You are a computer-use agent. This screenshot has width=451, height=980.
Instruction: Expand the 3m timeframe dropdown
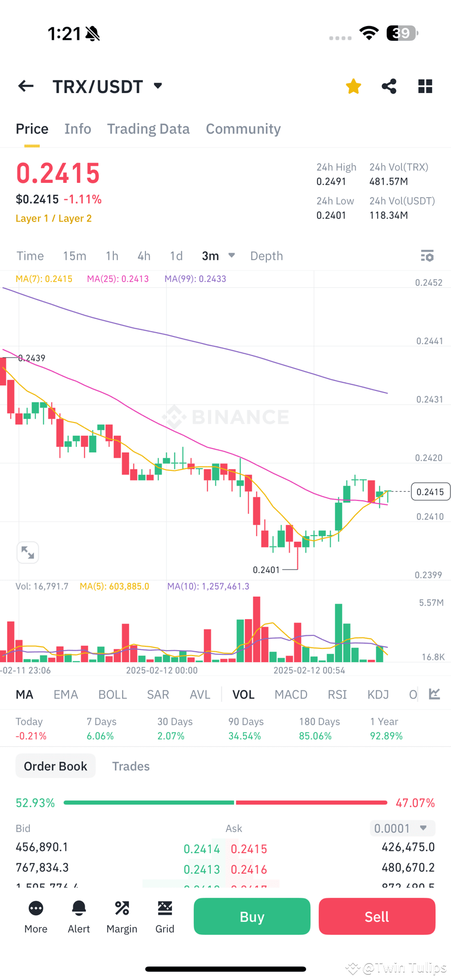[x=217, y=255]
